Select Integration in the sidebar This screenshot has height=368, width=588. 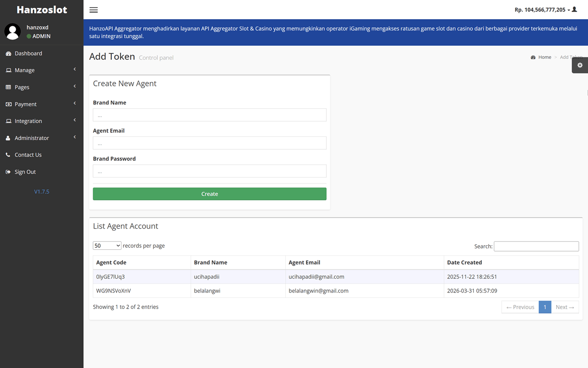click(42, 121)
